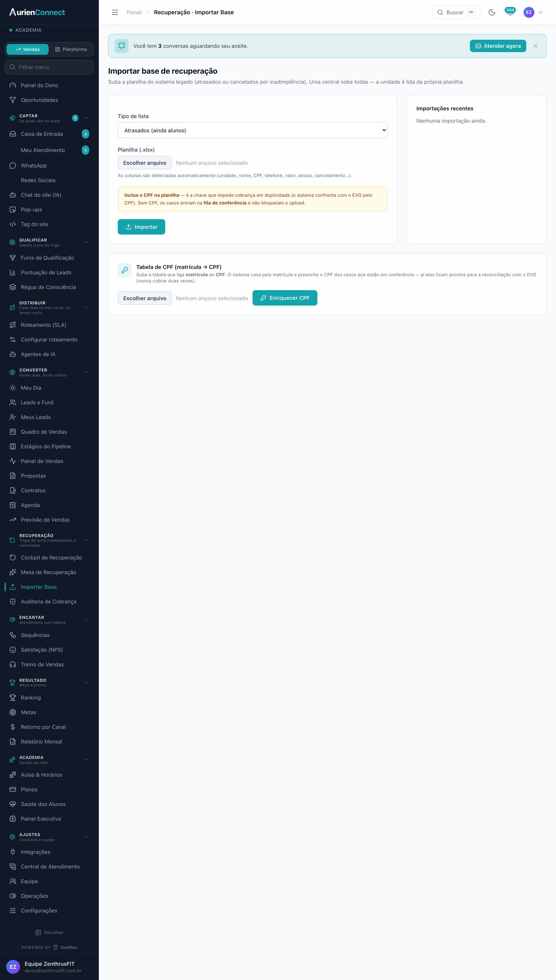Open Saúde dos Alunos menu item
Image resolution: width=556 pixels, height=980 pixels.
pos(49,804)
